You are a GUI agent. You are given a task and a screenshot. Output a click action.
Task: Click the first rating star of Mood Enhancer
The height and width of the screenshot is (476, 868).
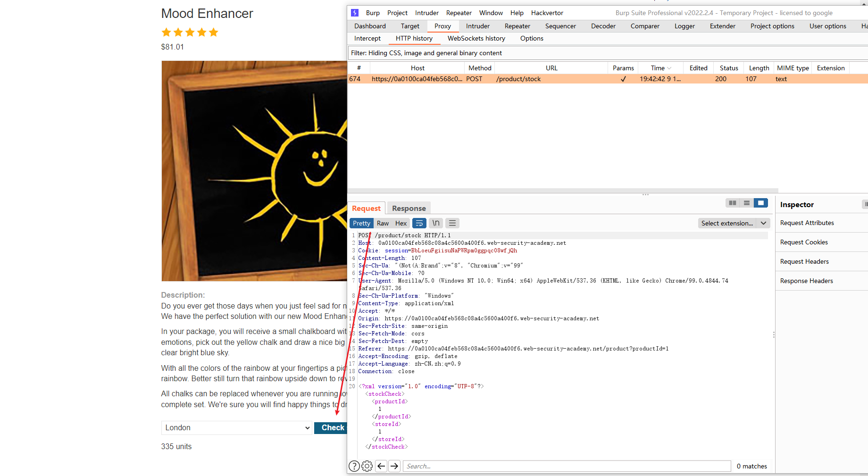(166, 32)
